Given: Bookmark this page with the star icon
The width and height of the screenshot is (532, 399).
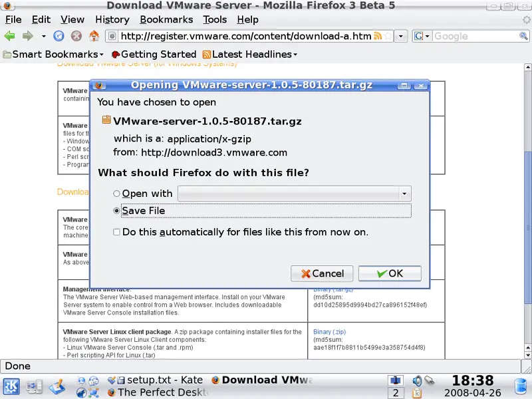Looking at the screenshot, I should click(388, 36).
